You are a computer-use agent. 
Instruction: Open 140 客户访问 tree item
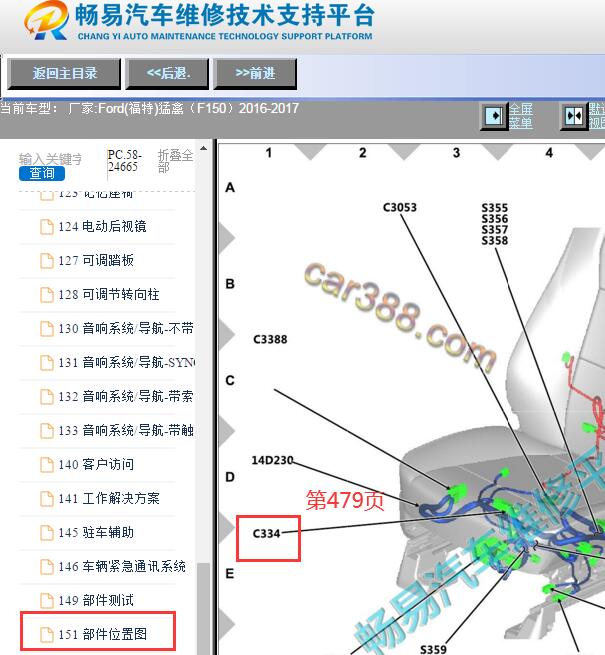[96, 464]
